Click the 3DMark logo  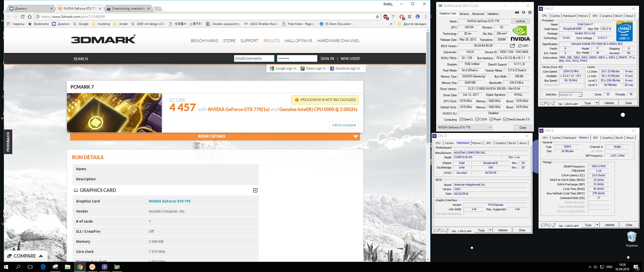coord(103,39)
